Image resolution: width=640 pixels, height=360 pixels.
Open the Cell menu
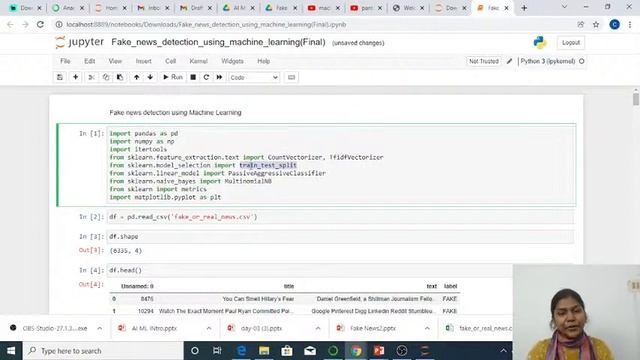170,61
